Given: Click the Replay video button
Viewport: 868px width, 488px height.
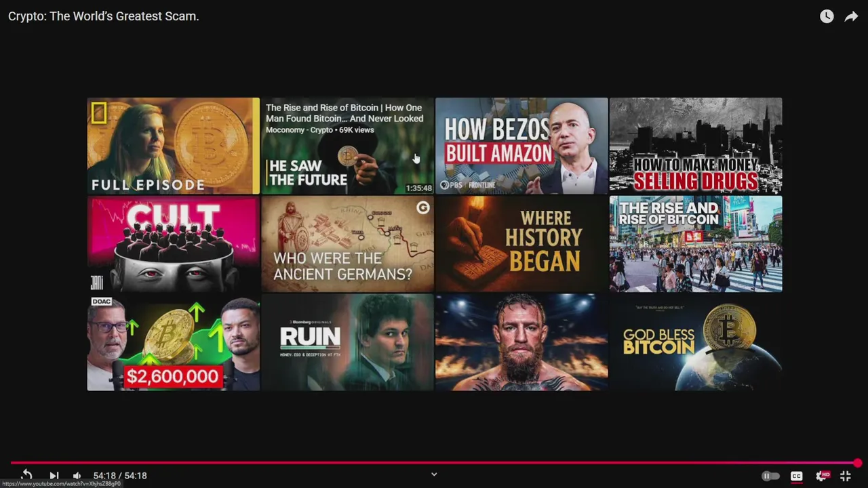Looking at the screenshot, I should [x=26, y=475].
